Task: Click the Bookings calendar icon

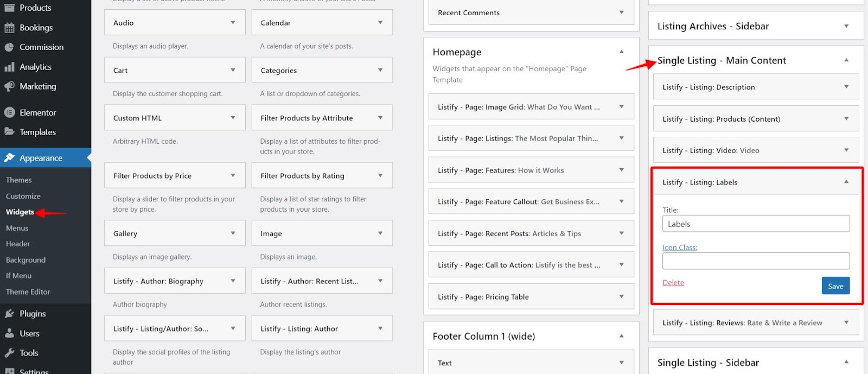Action: click(9, 28)
